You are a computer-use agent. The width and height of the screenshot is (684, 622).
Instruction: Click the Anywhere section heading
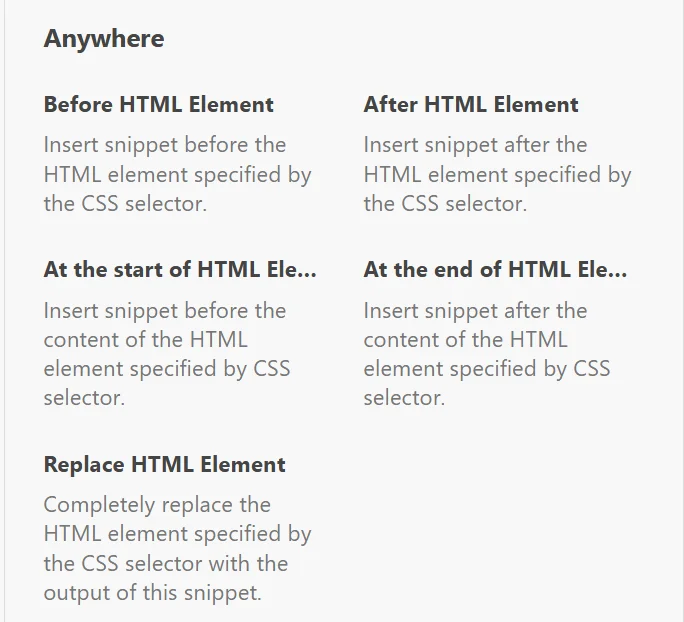point(104,39)
